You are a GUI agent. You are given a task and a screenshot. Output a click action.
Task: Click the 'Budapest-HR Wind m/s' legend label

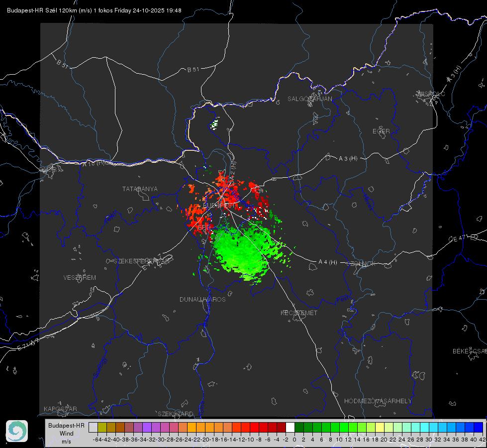coord(67,433)
